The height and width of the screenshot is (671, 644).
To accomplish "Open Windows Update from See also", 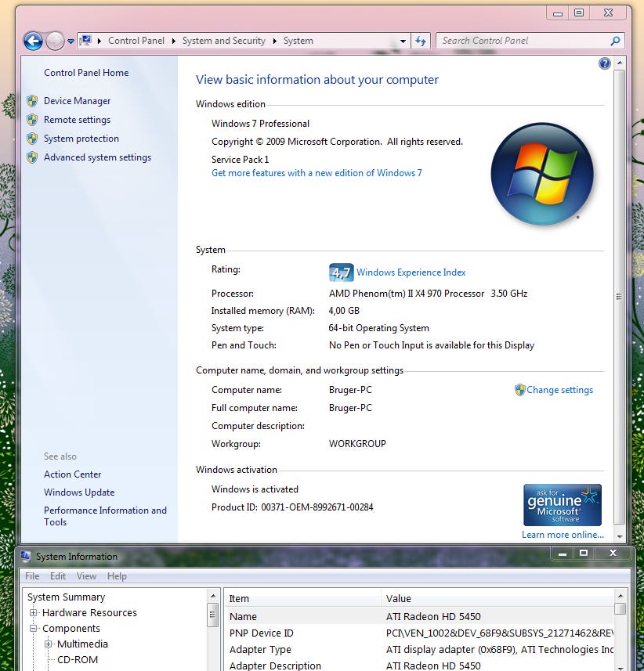I will coord(79,492).
